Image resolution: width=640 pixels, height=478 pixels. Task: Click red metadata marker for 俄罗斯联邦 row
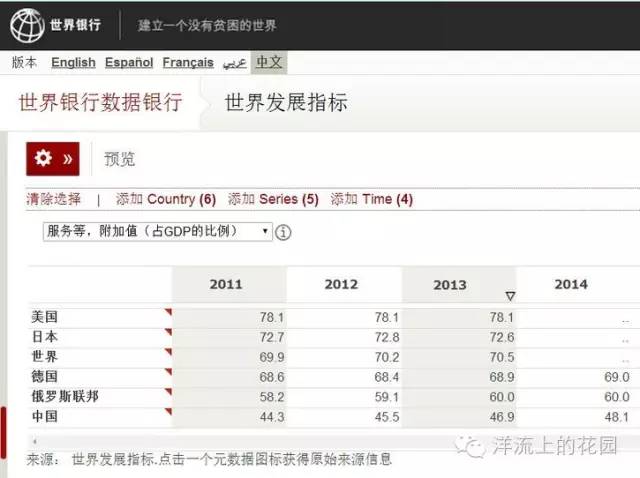coord(168,392)
